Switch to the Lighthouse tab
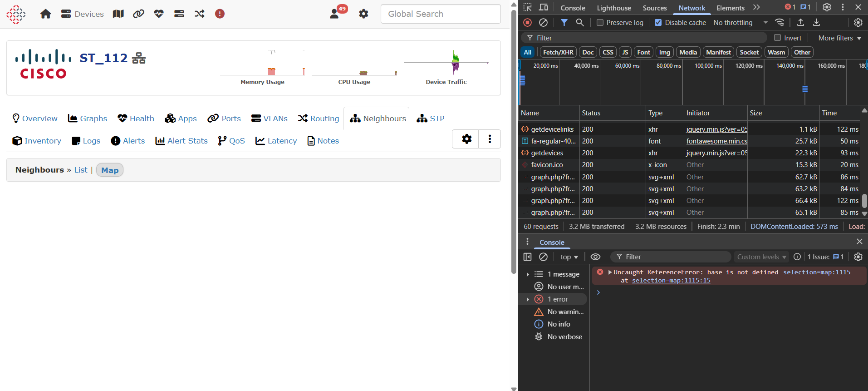The height and width of the screenshot is (391, 868). [x=613, y=8]
